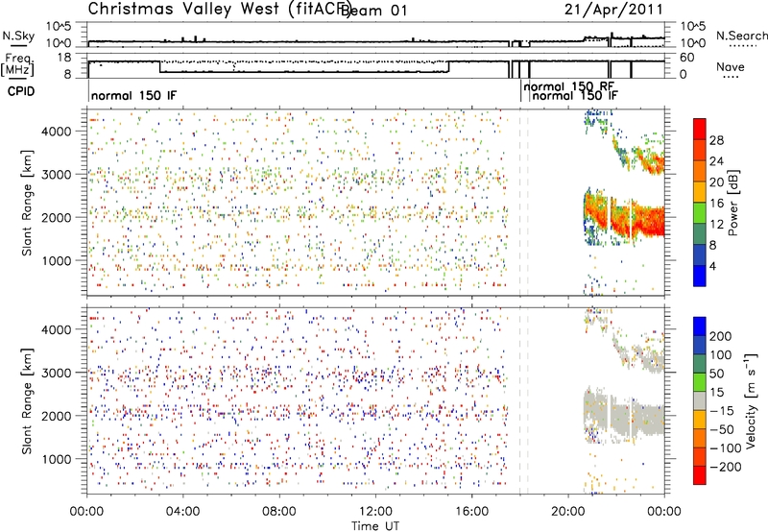Click the 'Time UT' axis label
The image size is (768, 532).
point(375,525)
